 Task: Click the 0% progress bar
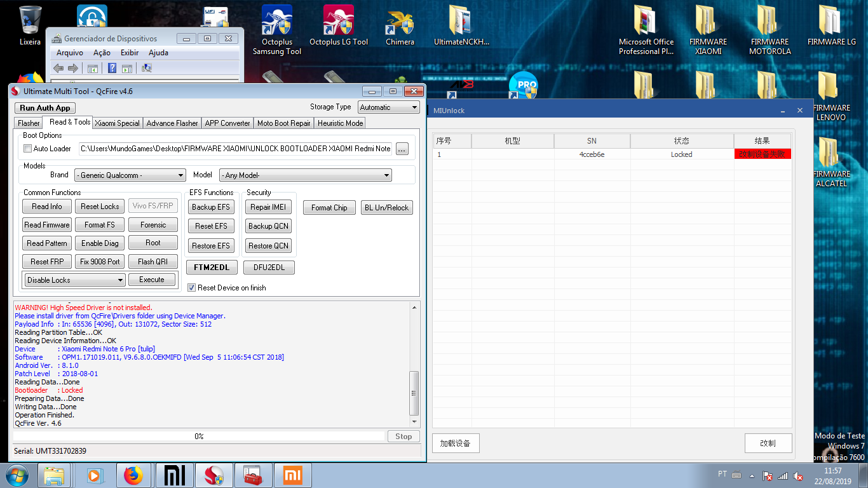(199, 437)
